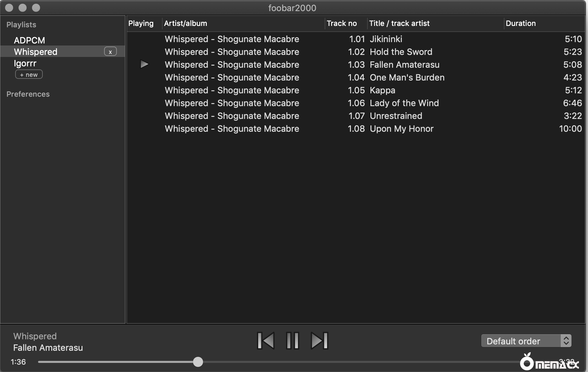588x372 pixels.
Task: Sort by Track no column header
Action: 341,24
